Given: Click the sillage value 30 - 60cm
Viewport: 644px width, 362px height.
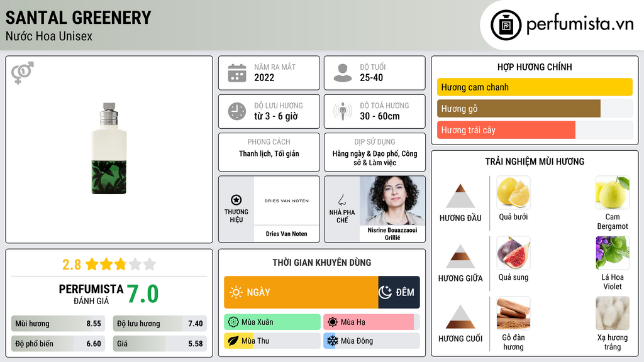Looking at the screenshot, I should coord(380,116).
